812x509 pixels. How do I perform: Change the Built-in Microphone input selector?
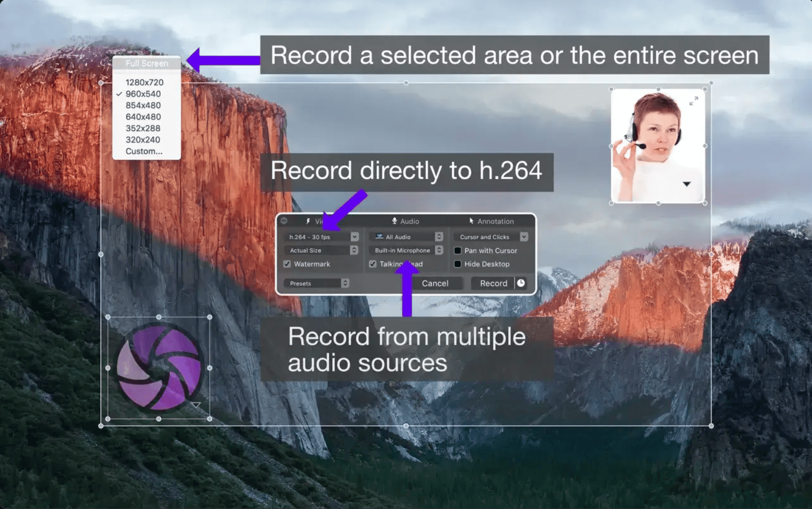click(406, 250)
